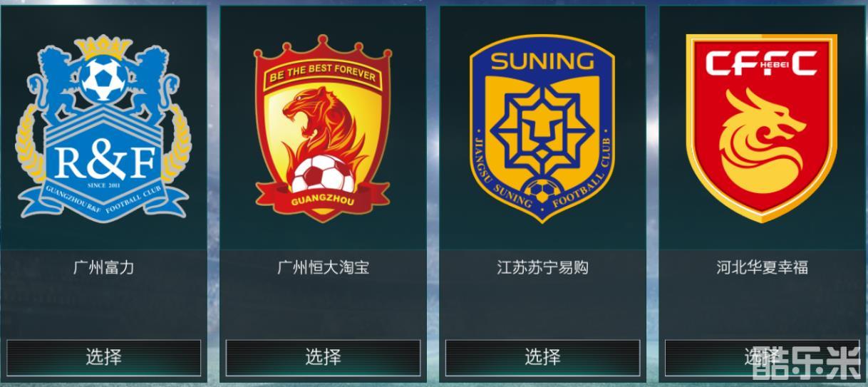Select 河北华夏幸福 with its 选择 button
The width and height of the screenshot is (868, 387).
[762, 356]
